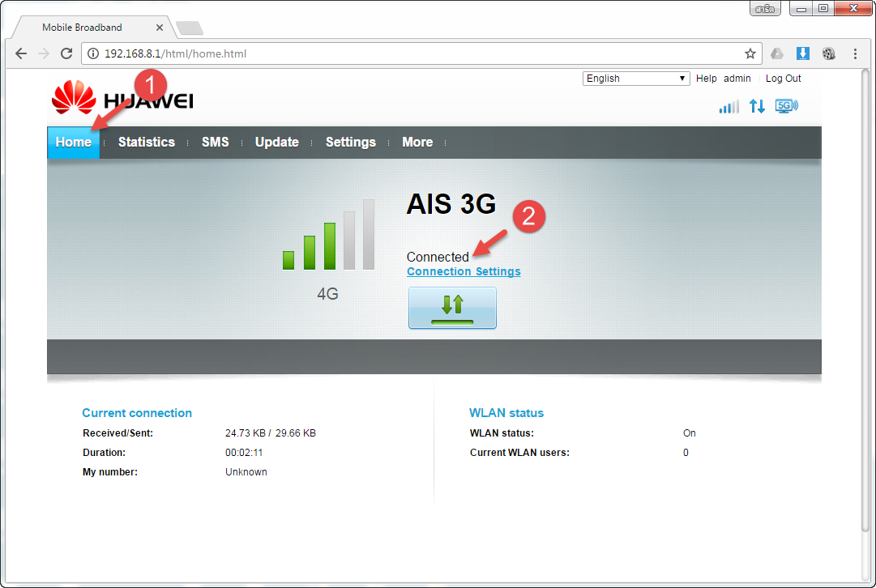Click the AIS 3G operator name
The width and height of the screenshot is (876, 588).
pos(451,204)
